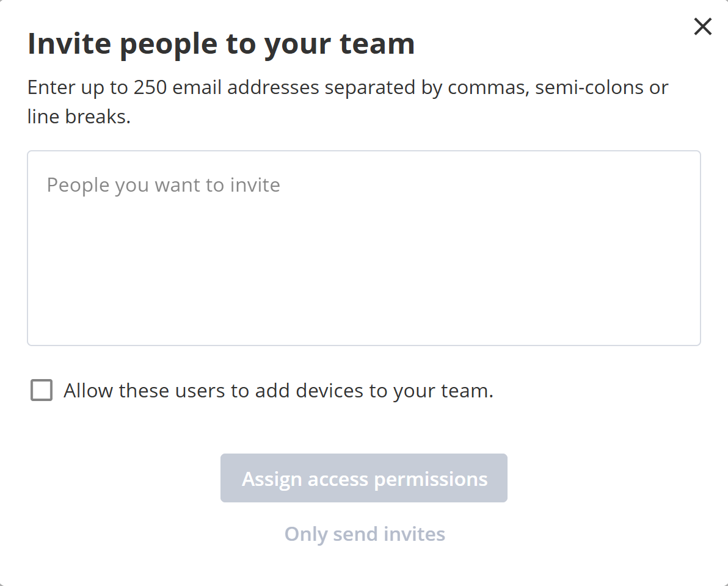Enable adding devices for invited users
Image resolution: width=728 pixels, height=586 pixels.
42,390
